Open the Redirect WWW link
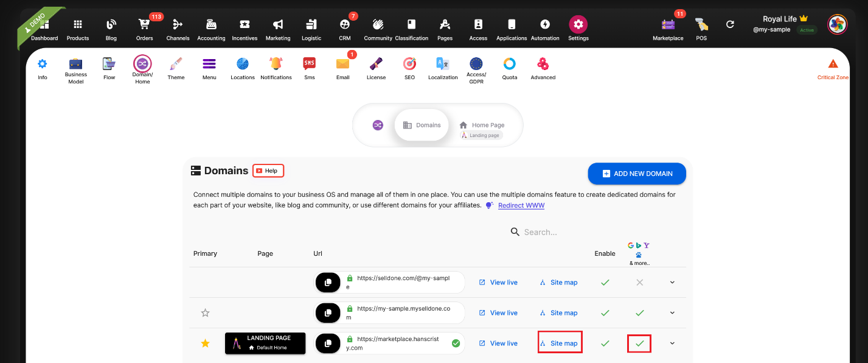The height and width of the screenshot is (363, 868). coord(521,205)
